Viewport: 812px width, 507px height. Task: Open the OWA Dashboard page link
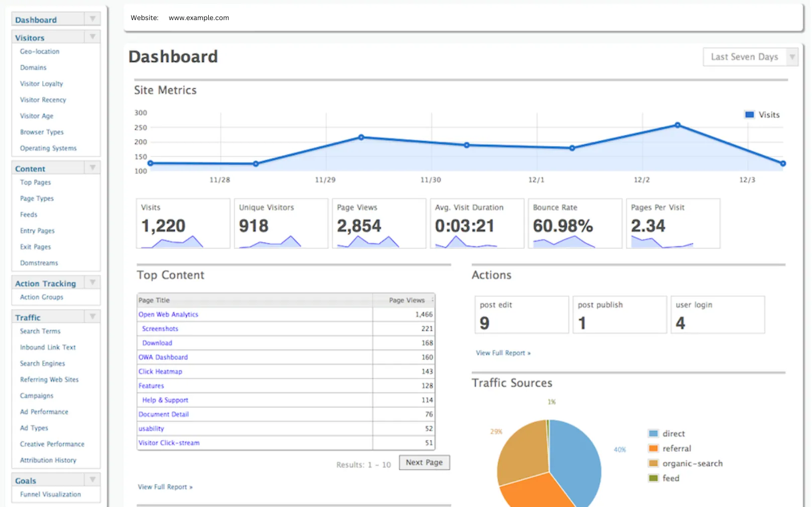pos(163,357)
